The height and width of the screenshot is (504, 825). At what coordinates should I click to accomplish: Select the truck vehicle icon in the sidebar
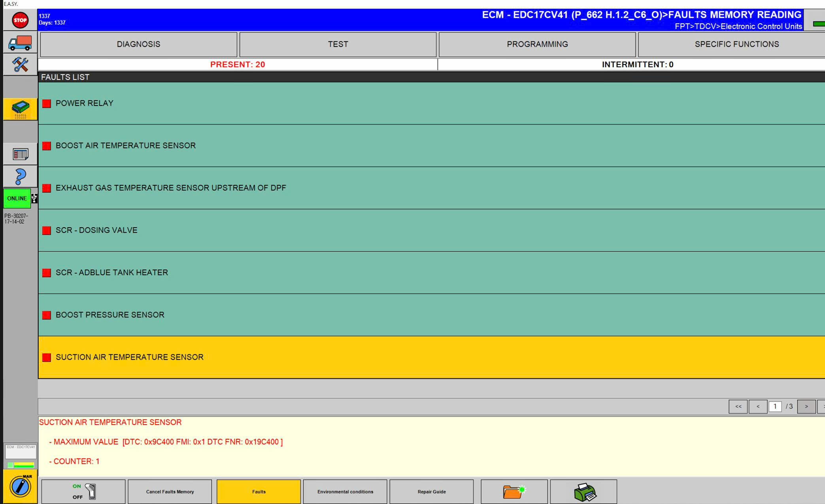(x=20, y=43)
